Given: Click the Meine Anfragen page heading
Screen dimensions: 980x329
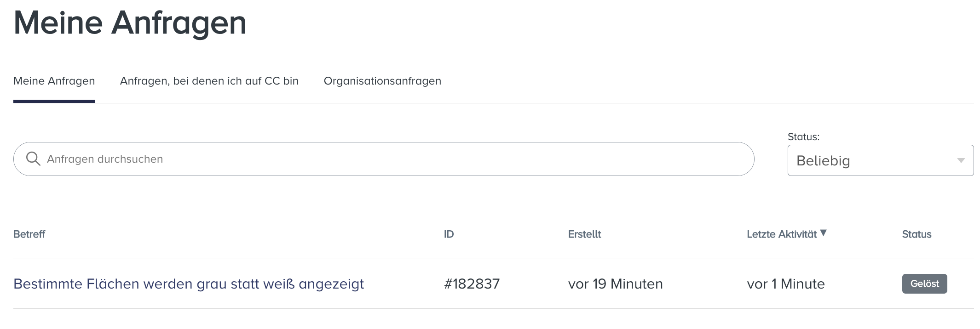Looking at the screenshot, I should tap(130, 23).
